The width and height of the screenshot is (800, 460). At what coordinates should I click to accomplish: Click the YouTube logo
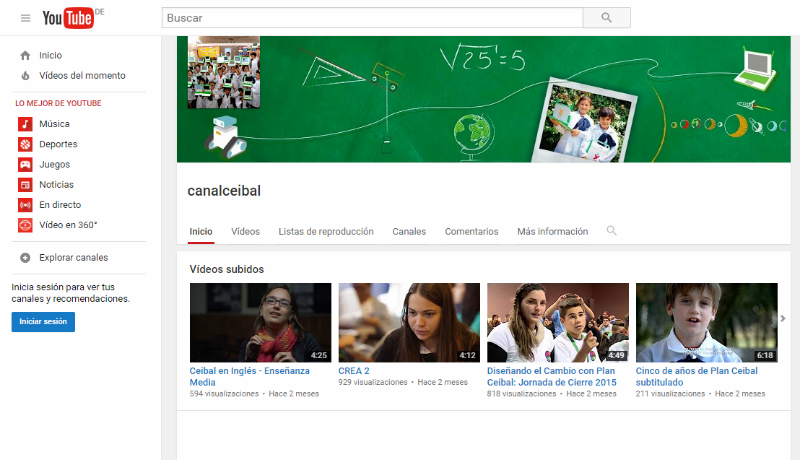[67, 18]
